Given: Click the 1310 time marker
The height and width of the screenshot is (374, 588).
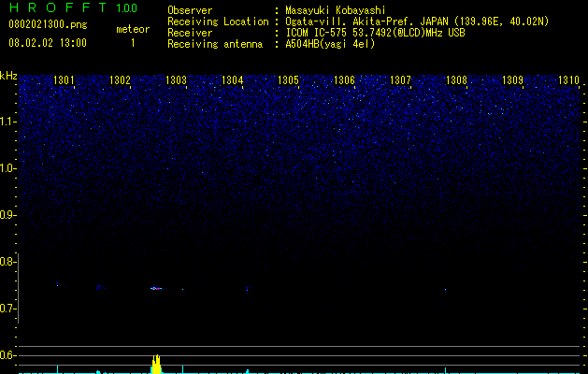Looking at the screenshot, I should [x=569, y=80].
